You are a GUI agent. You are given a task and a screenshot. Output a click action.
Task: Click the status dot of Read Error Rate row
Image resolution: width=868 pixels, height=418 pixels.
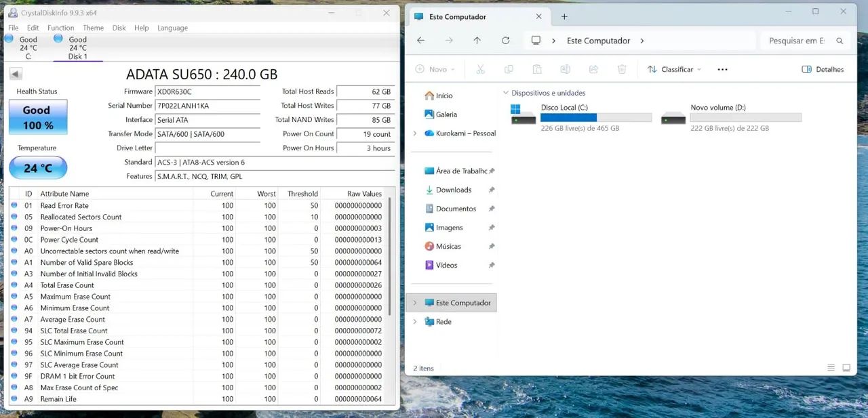tap(14, 205)
